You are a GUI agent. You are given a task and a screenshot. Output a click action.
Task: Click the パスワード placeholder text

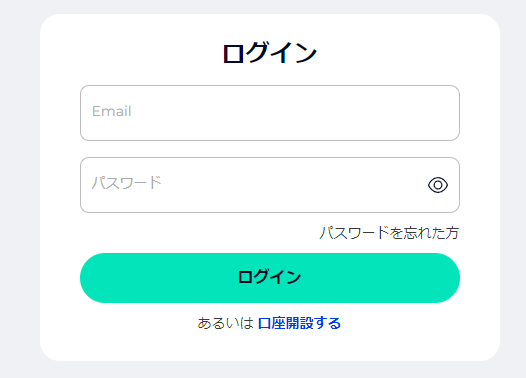(x=126, y=183)
